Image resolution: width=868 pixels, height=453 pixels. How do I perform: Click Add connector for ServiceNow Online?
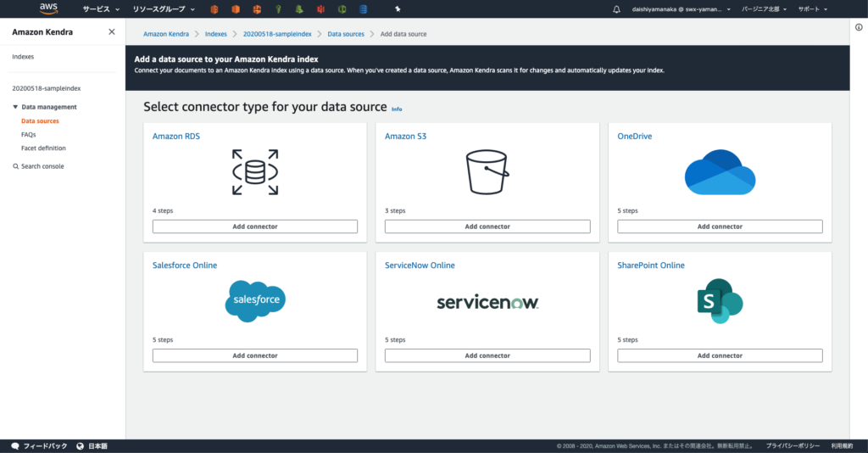(487, 355)
